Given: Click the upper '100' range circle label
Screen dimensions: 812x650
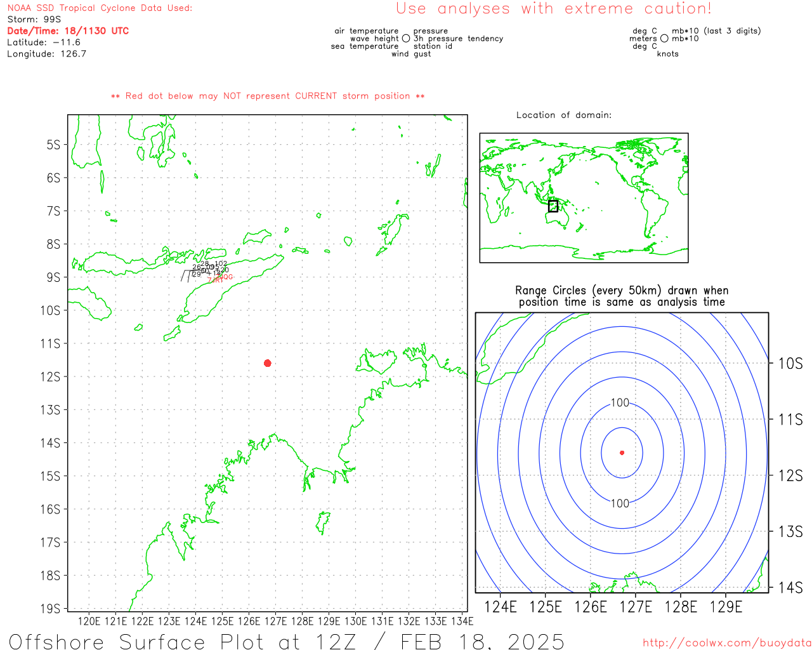Looking at the screenshot, I should click(x=620, y=403).
